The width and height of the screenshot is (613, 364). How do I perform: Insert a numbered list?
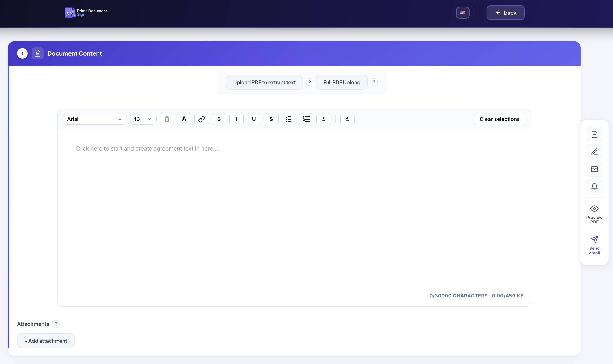(x=306, y=119)
